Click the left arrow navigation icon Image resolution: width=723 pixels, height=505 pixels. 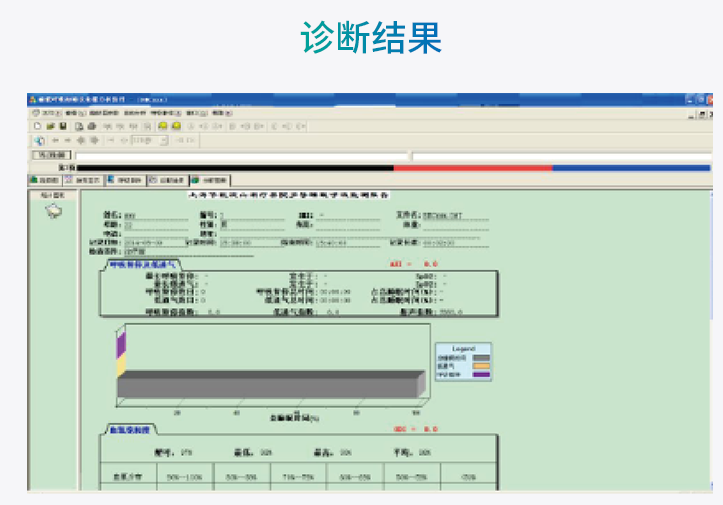(55, 140)
